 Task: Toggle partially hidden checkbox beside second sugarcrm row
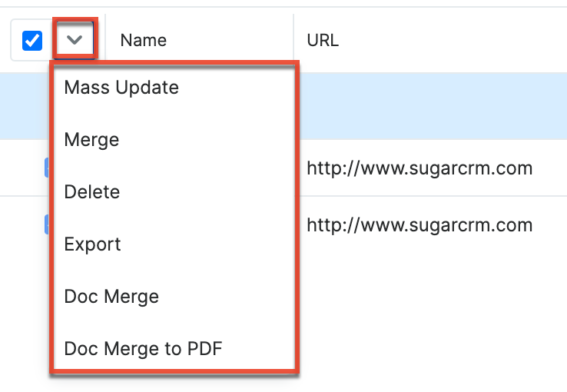[x=47, y=224]
